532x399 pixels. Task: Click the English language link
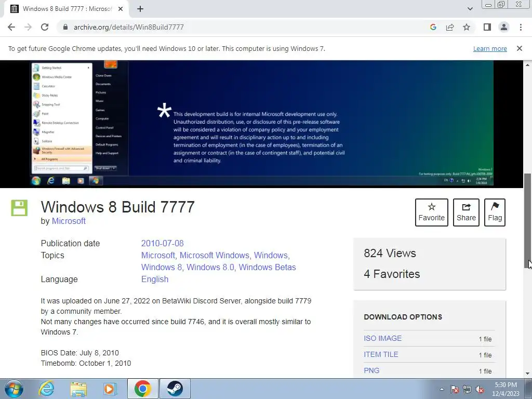(155, 279)
